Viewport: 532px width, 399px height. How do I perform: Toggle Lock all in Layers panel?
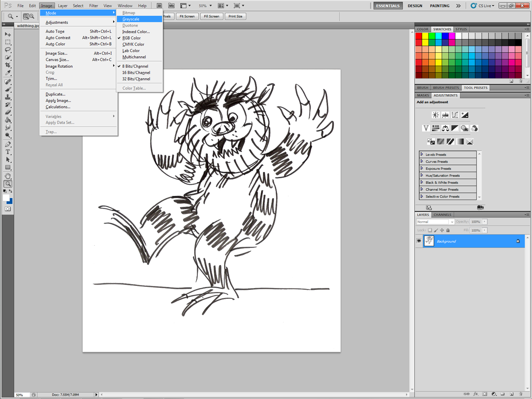448,230
